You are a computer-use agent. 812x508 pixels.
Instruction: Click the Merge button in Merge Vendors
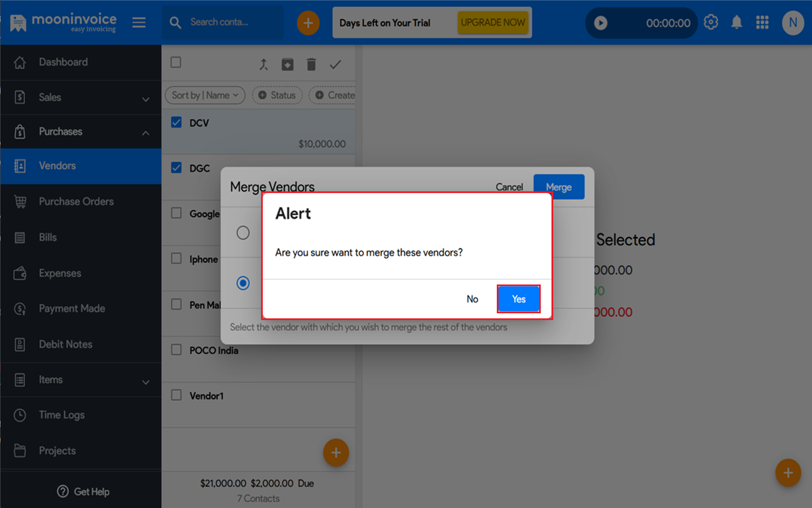click(x=559, y=187)
